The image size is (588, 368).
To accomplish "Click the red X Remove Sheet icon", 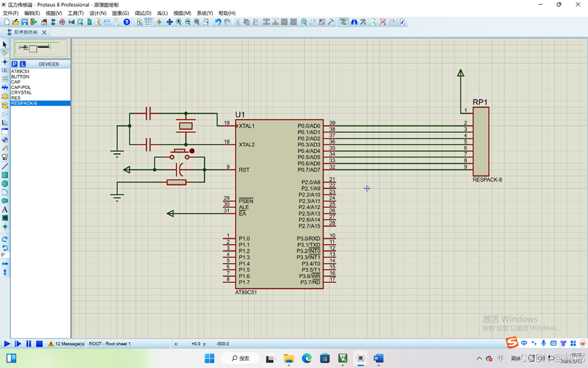I will click(383, 22).
